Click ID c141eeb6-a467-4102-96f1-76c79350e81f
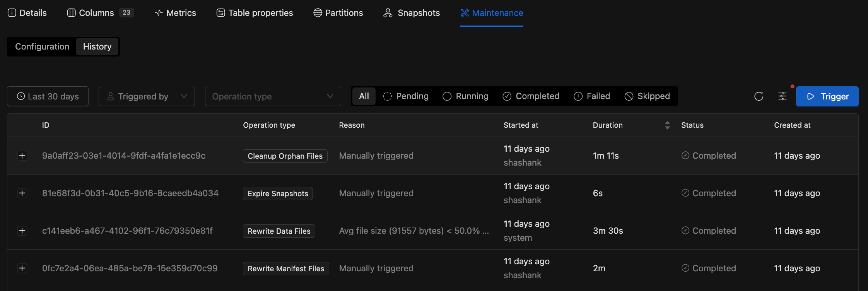Image resolution: width=868 pixels, height=291 pixels. point(127,231)
